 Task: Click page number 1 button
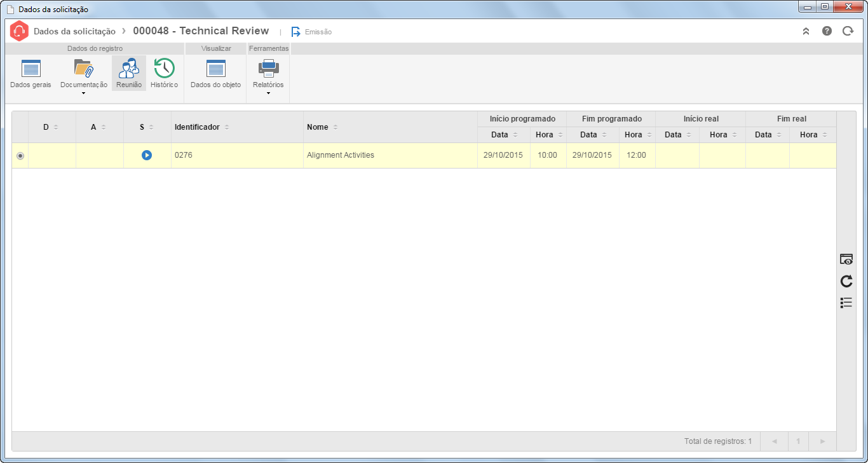pos(798,441)
